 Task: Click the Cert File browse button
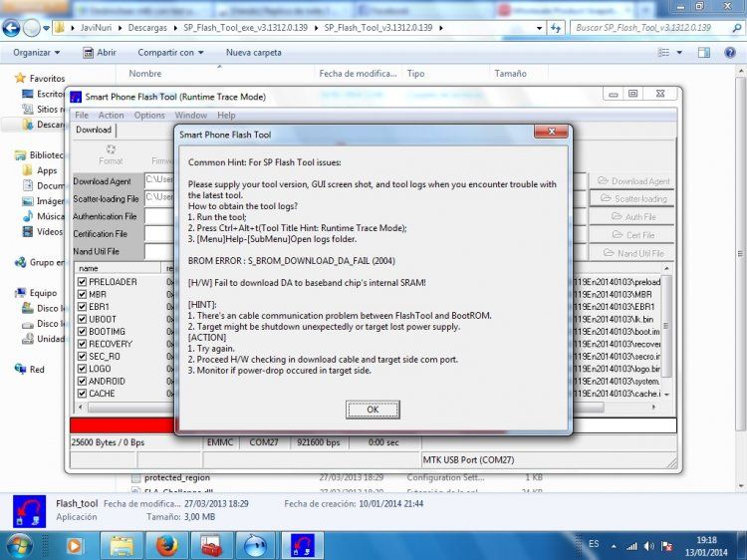click(632, 235)
